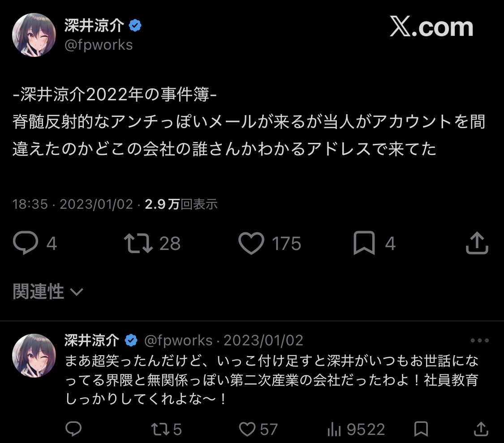Viewport: 504px width, 443px height.
Task: Share the reply post
Action: click(x=481, y=429)
